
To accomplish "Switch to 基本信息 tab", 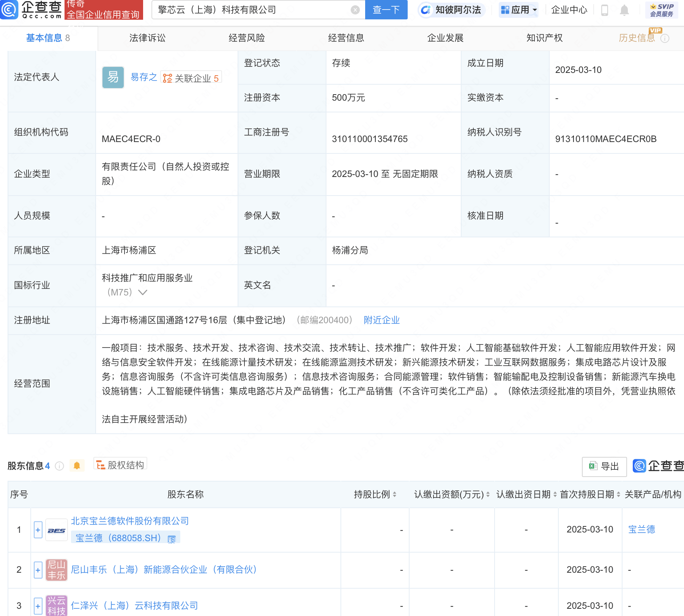I will 48,38.
